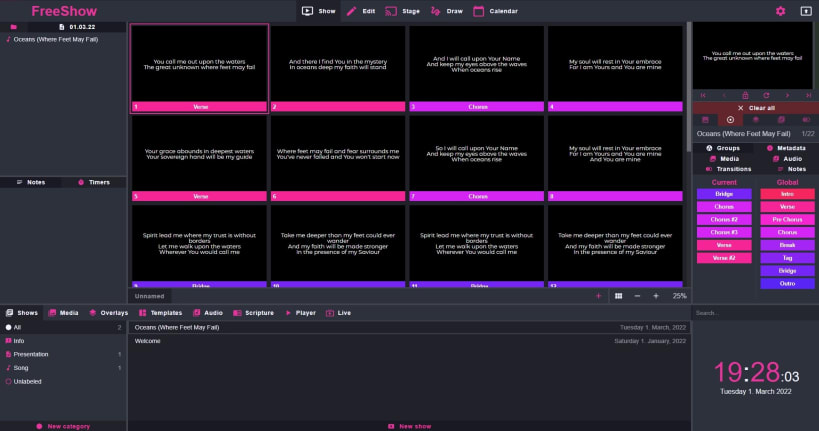
Task: Click the audio clear icon
Action: [x=781, y=120]
